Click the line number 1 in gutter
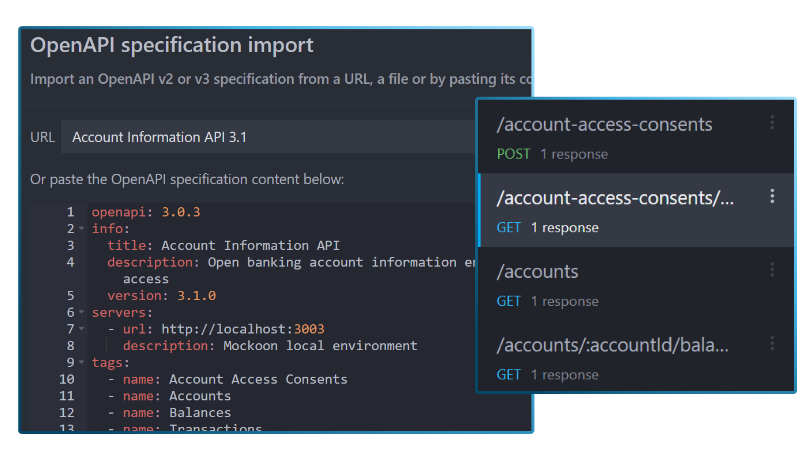This screenshot has width=800, height=454. tap(70, 212)
